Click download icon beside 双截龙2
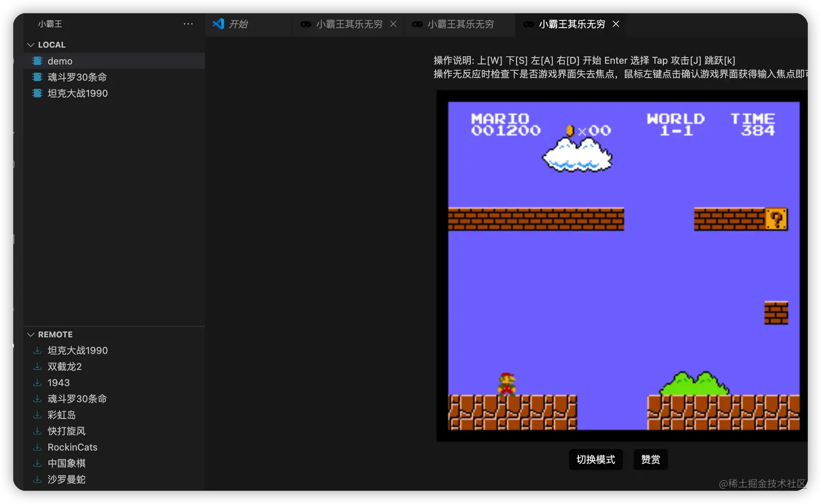Image resolution: width=821 pixels, height=504 pixels. coord(37,367)
